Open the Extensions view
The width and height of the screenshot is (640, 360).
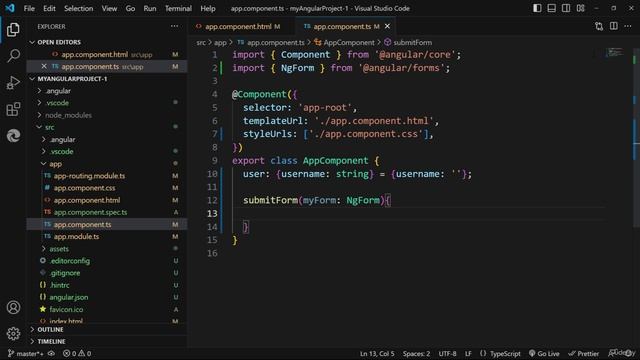[13, 109]
